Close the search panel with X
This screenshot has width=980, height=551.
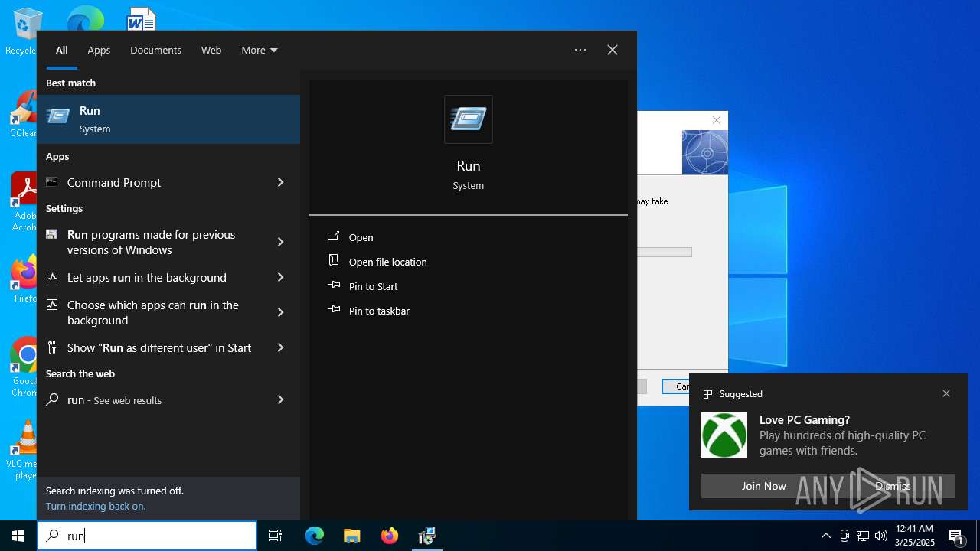612,50
